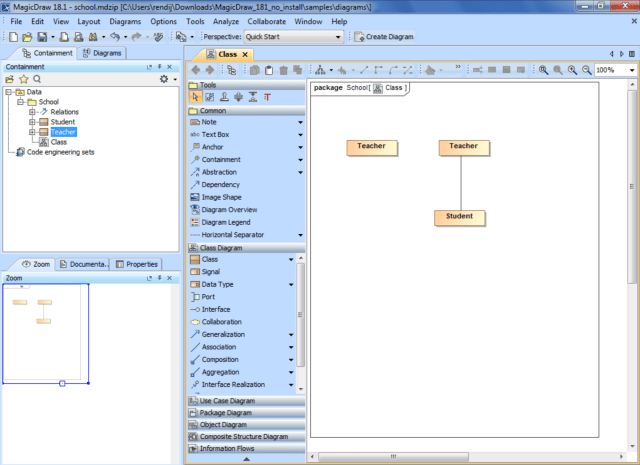Select the red T text tool
640x465 pixels.
point(267,97)
